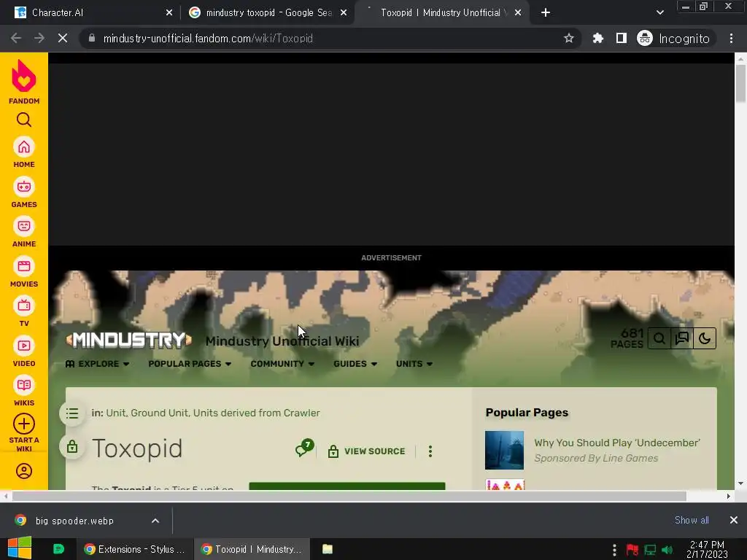Open Why You Should Play 'Undecember' link

[617, 443]
